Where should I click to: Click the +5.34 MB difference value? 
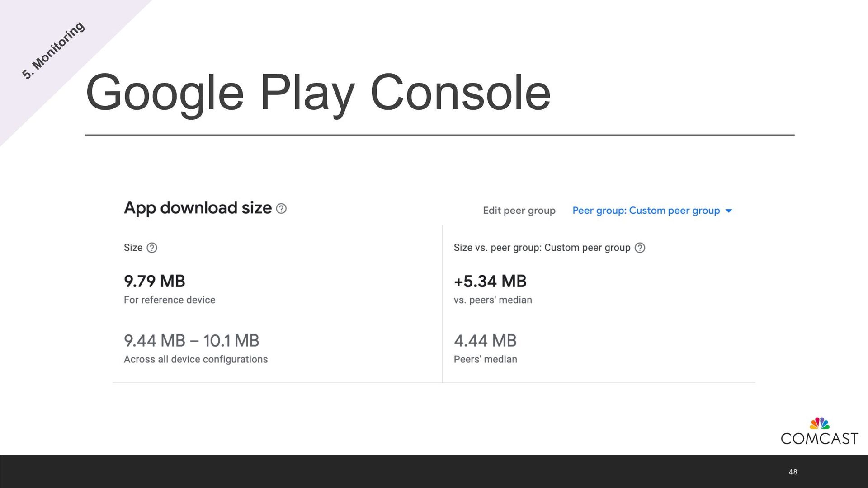490,281
